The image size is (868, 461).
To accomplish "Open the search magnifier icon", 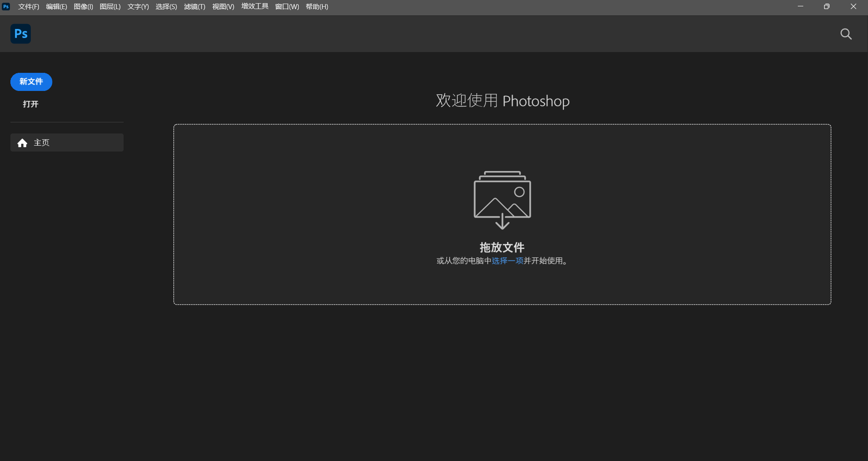I will pos(846,34).
